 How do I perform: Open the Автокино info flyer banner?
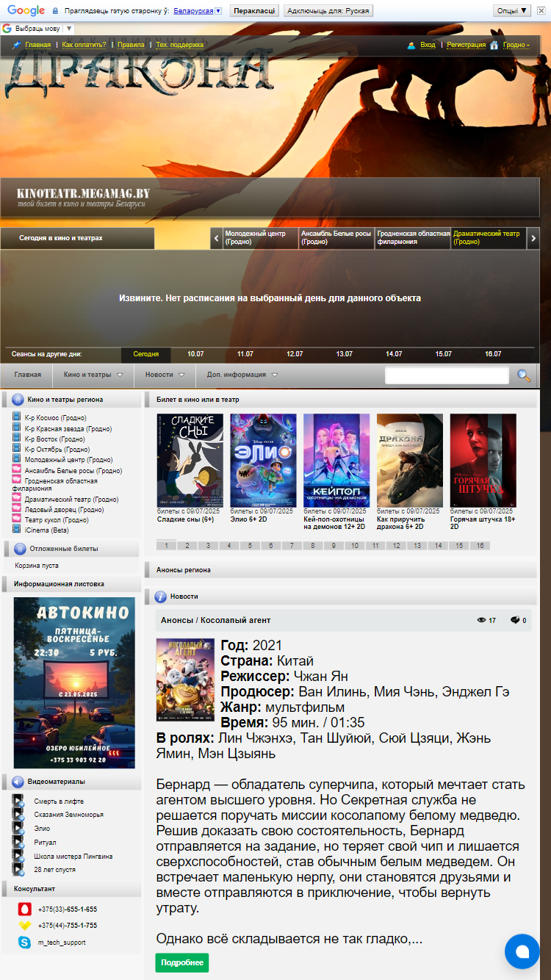click(74, 682)
